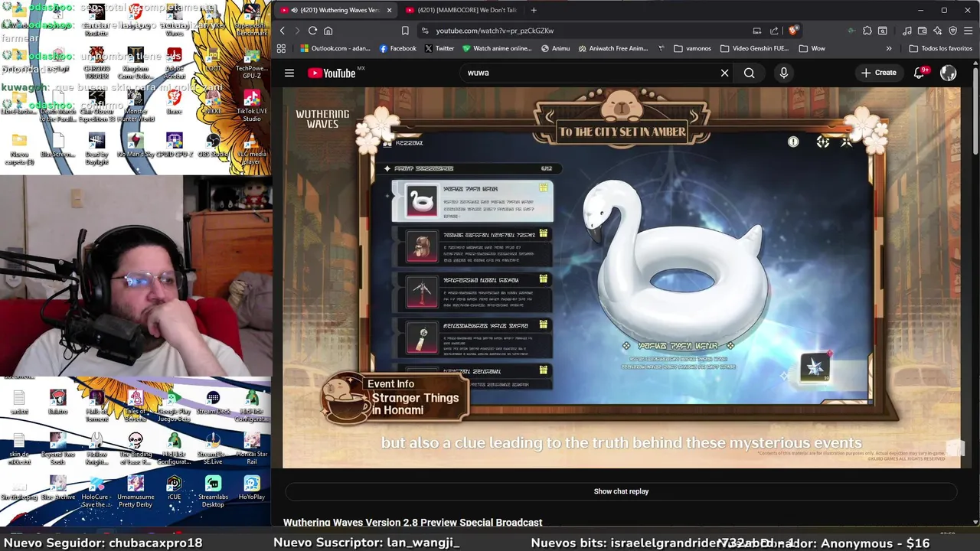Clear the wuwa search text
Viewport: 980px width, 551px height.
pos(724,73)
